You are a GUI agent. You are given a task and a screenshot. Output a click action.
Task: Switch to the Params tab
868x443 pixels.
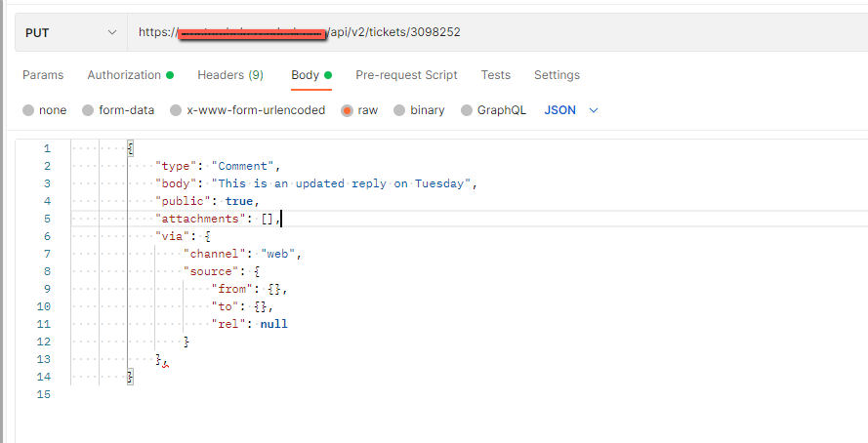pos(43,75)
